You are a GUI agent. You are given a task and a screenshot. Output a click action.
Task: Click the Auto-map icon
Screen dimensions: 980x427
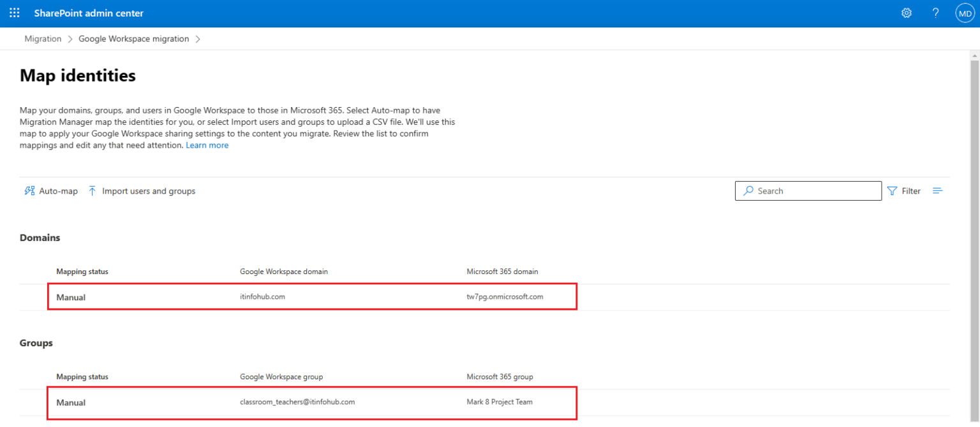tap(29, 191)
